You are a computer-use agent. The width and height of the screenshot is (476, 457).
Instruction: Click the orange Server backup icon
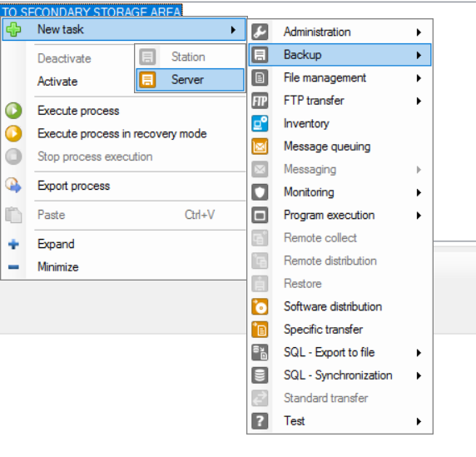coord(147,80)
